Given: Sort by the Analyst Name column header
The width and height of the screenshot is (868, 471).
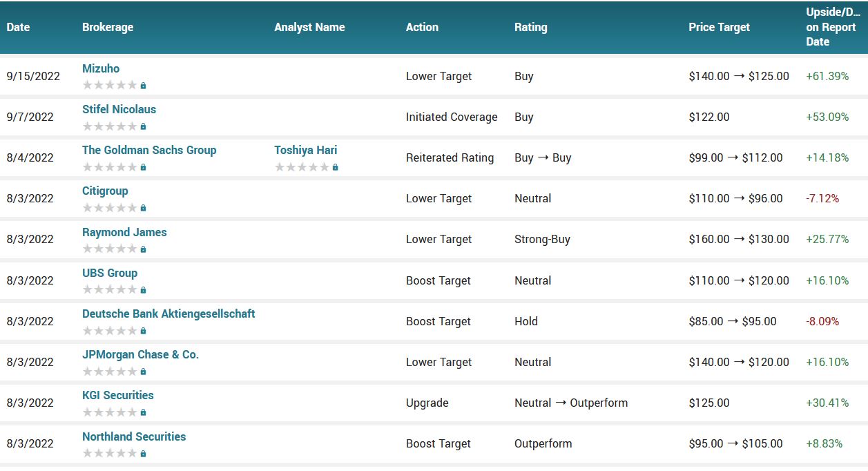Looking at the screenshot, I should pos(309,27).
